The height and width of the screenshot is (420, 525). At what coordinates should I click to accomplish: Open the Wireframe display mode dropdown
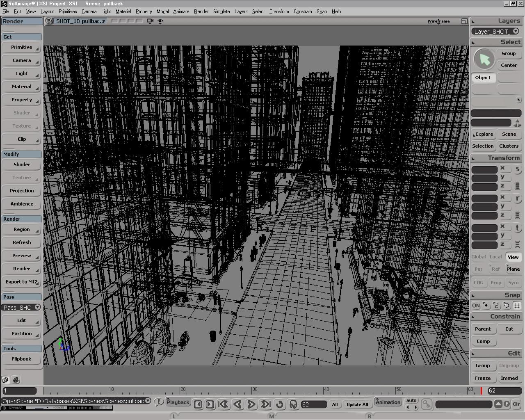[438, 21]
